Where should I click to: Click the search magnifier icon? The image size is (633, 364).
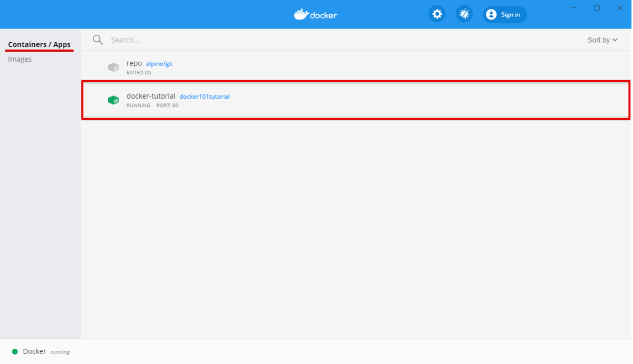[x=98, y=40]
